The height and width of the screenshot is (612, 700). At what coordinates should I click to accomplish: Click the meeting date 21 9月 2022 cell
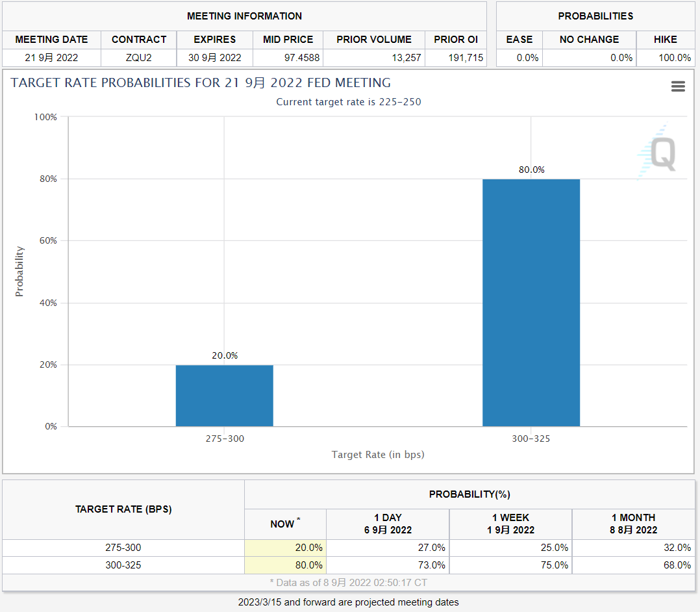[51, 58]
